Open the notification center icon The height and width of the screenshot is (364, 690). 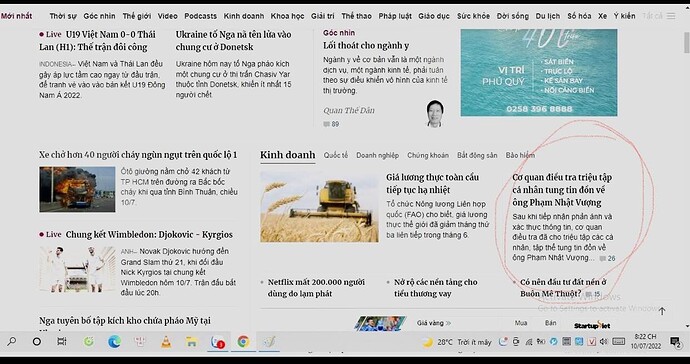[x=675, y=342]
